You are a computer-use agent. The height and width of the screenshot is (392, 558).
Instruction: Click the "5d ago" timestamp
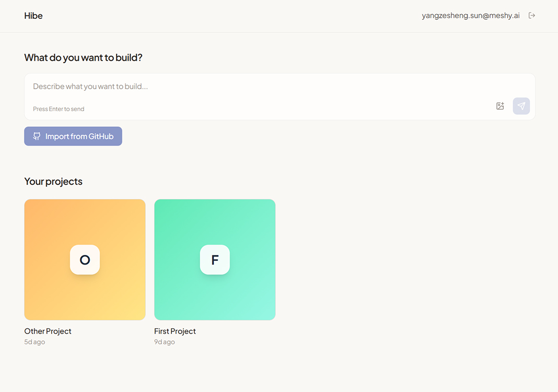coord(34,342)
